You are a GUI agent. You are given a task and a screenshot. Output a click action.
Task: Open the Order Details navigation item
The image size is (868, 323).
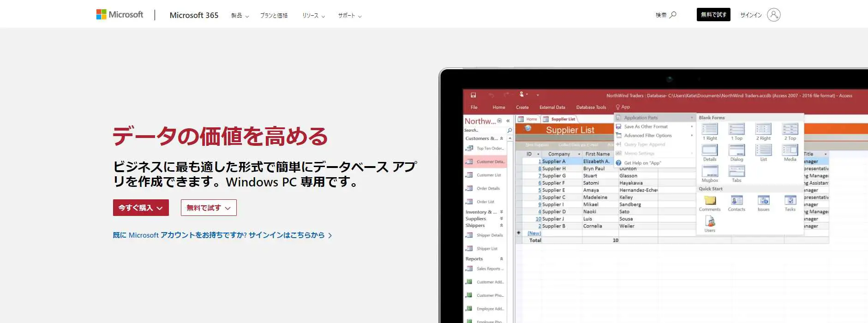[x=485, y=188]
